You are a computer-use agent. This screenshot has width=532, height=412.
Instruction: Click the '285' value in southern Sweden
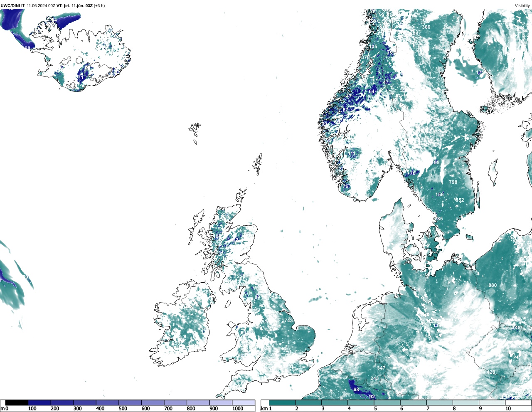(x=439, y=219)
